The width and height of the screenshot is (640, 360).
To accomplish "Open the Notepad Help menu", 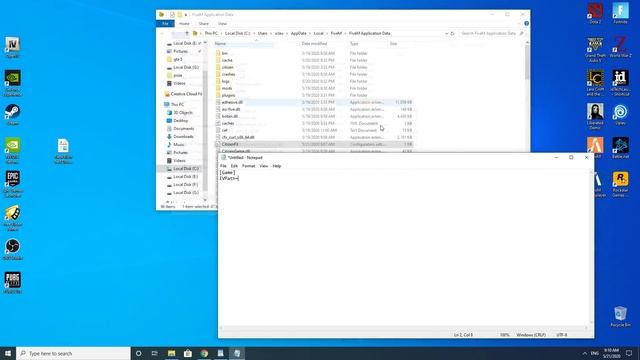I will tap(276, 166).
